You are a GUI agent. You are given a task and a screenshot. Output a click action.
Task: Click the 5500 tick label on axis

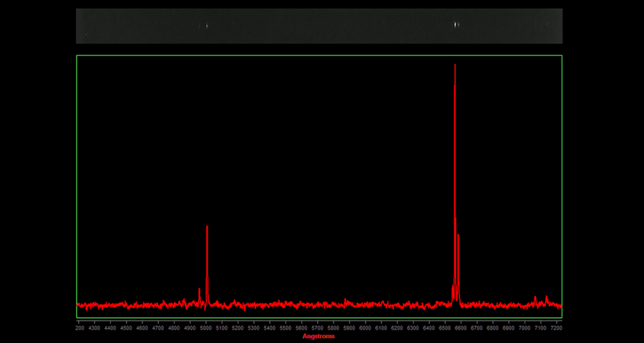click(x=286, y=328)
